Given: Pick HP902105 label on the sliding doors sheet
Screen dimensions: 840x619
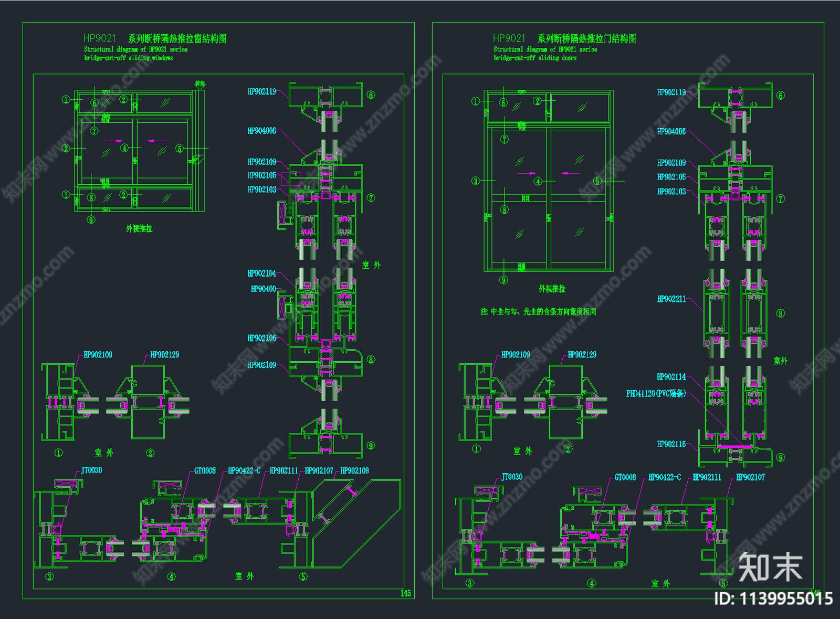Looking at the screenshot, I should click(671, 177).
